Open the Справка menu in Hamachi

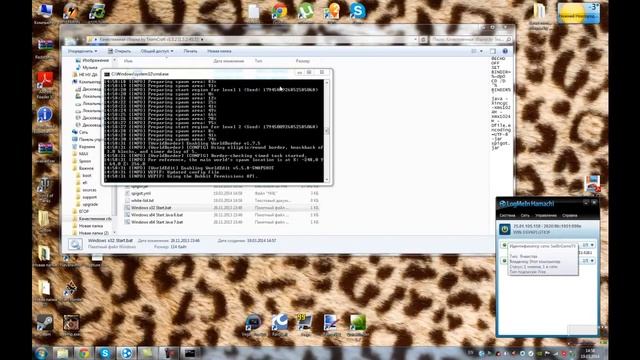(569, 215)
